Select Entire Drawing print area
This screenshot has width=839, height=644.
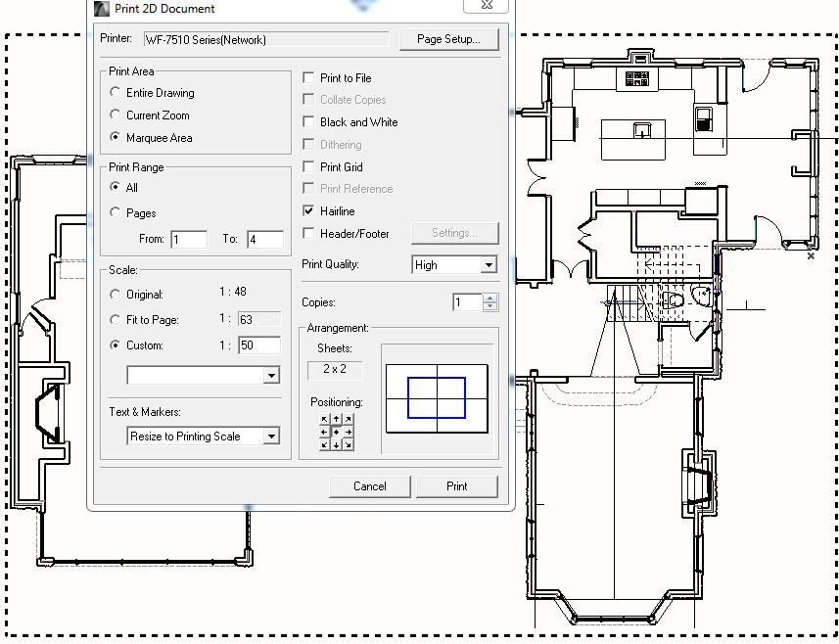tap(115, 92)
